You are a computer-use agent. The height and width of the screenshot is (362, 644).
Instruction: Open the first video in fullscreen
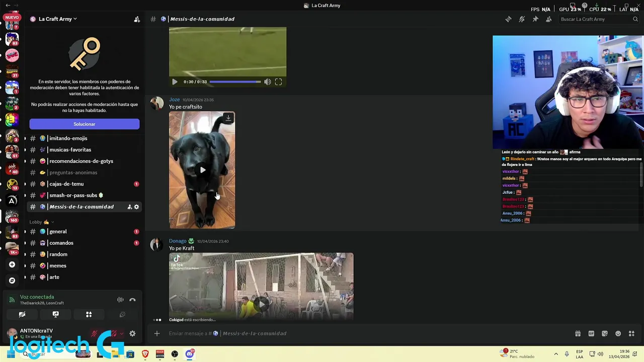pos(278,82)
